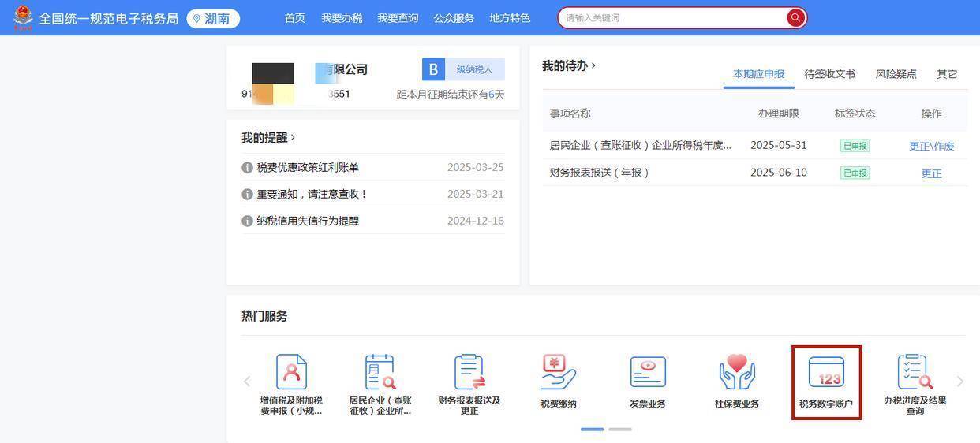Screen dimensions: 980x443
Task: Click 更正\作废 for enterprise income tax row
Action: tap(931, 146)
